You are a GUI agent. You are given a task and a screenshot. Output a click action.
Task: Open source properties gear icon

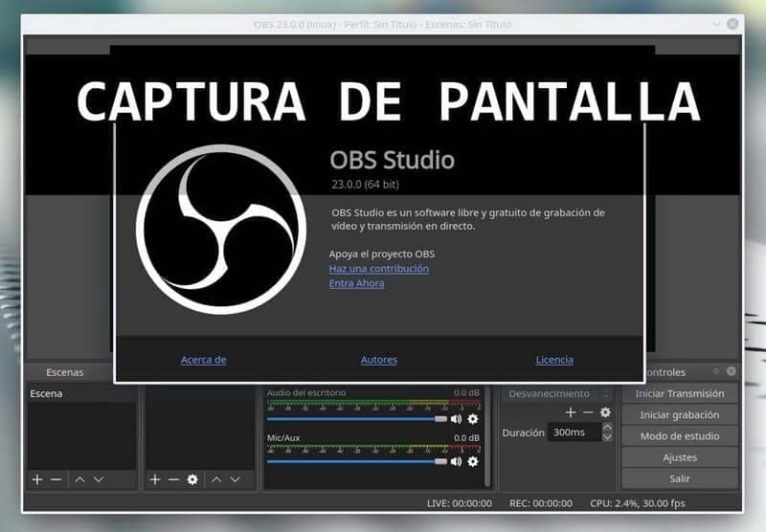(192, 479)
